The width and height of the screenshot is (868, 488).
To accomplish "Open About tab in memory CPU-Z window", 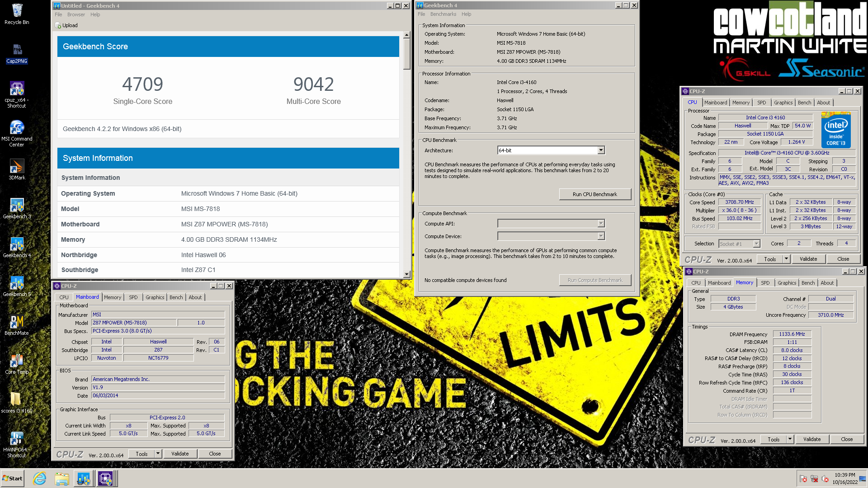I will click(x=827, y=283).
